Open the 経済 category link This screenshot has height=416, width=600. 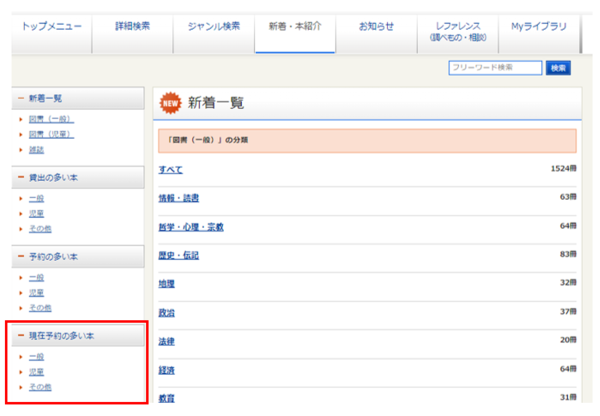coord(166,370)
